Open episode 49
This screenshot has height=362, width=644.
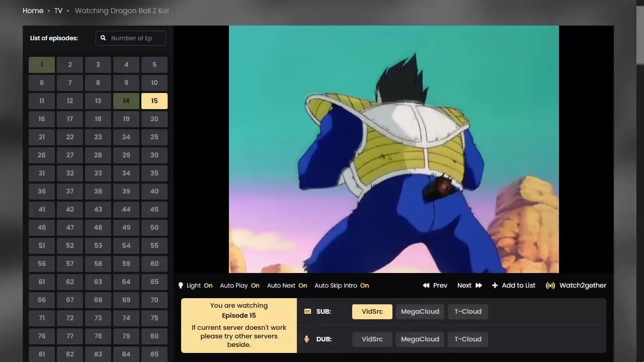pyautogui.click(x=126, y=228)
